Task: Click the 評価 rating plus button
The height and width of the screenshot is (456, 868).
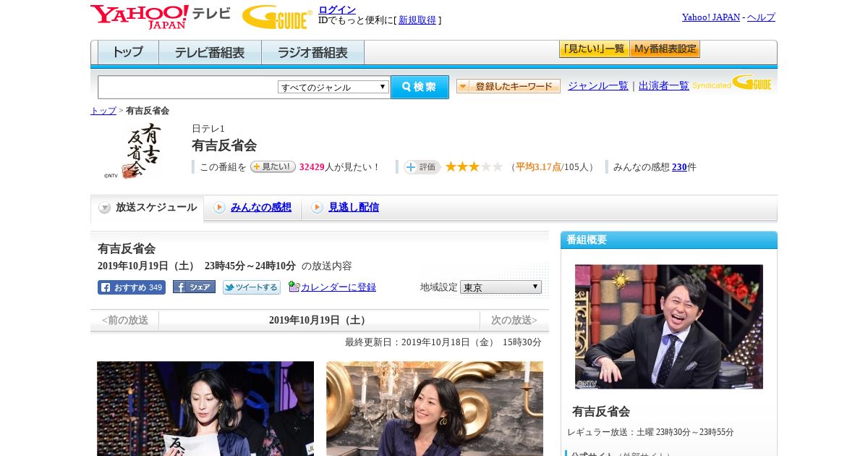Action: (x=422, y=167)
